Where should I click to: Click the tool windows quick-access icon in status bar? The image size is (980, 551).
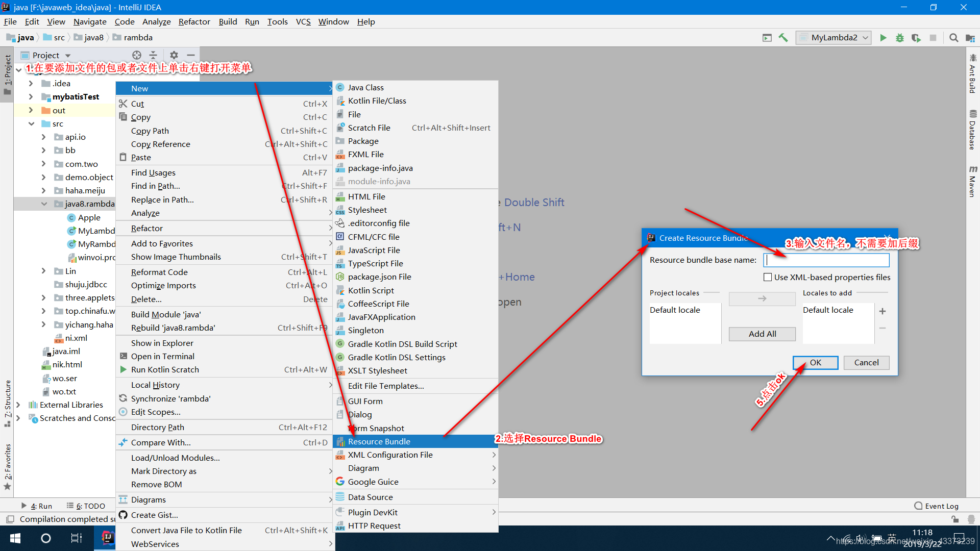(x=10, y=519)
